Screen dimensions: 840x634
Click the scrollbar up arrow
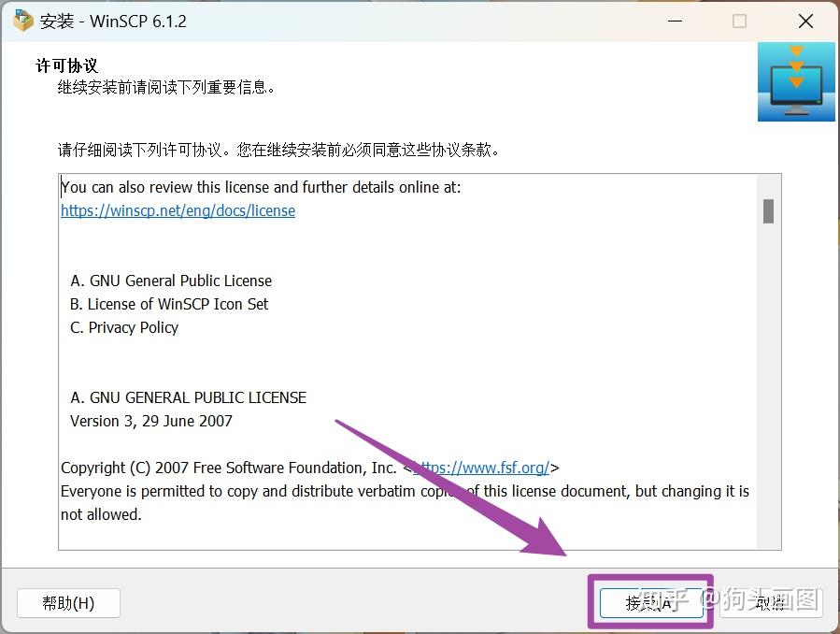point(770,180)
